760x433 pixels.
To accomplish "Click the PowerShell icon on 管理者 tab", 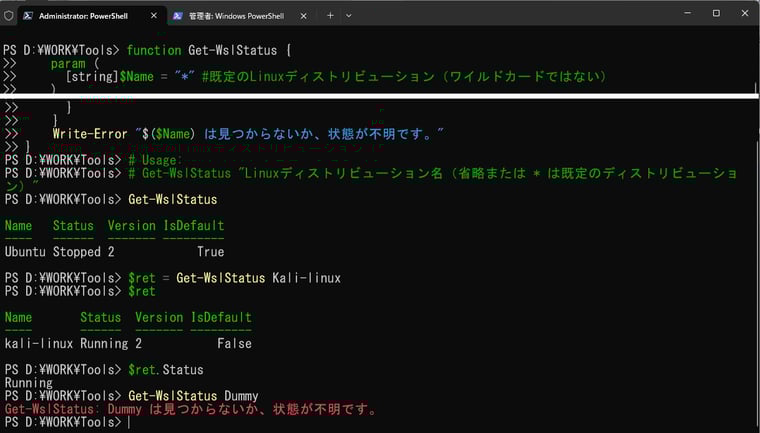I will [178, 16].
